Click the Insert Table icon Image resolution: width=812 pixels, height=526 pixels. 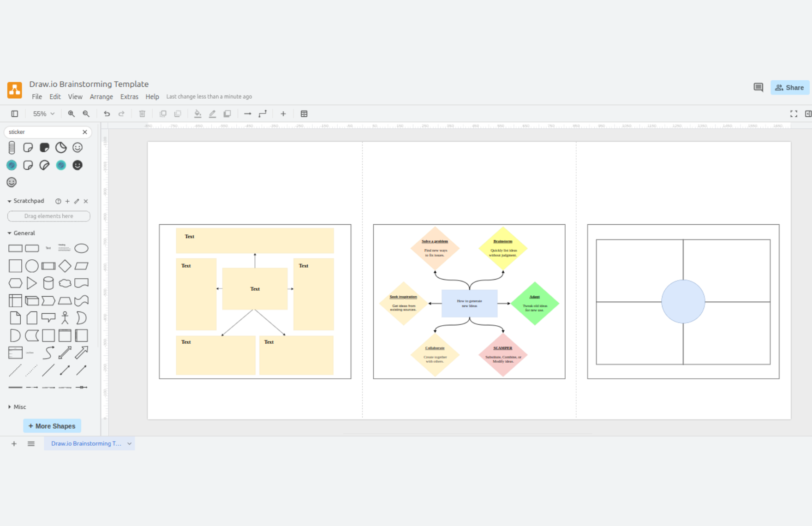304,114
